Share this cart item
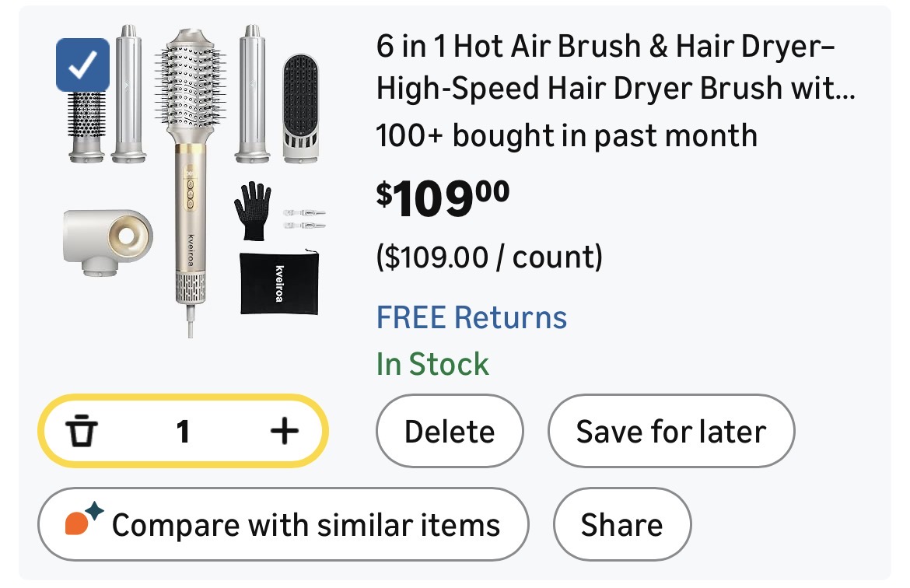 (x=621, y=524)
